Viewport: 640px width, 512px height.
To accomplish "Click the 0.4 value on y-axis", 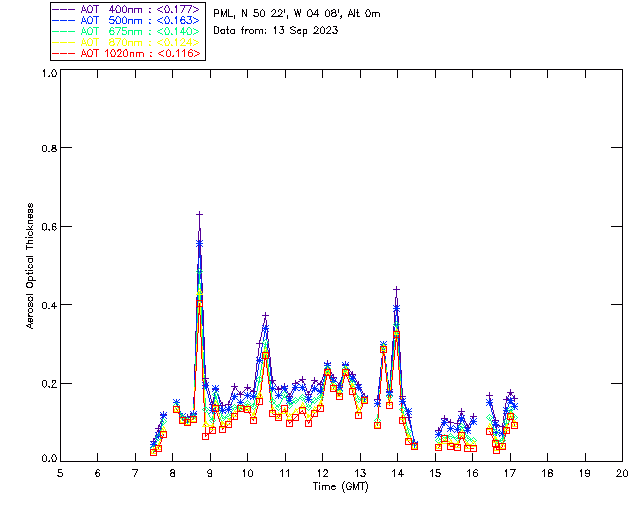I will 49,305.
